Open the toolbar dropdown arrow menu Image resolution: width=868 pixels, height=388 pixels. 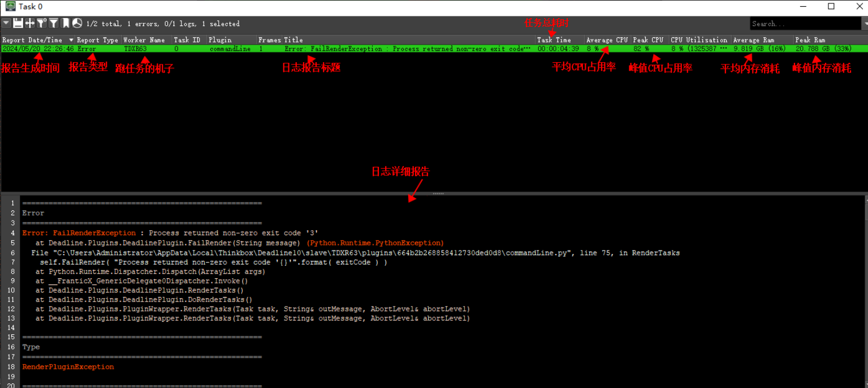[6, 23]
